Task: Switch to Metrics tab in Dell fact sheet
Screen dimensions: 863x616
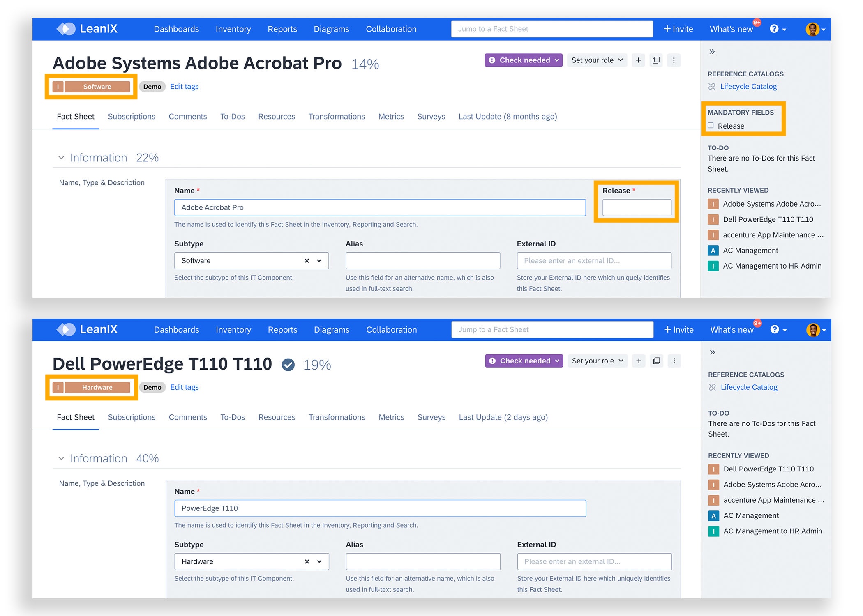Action: (x=391, y=417)
